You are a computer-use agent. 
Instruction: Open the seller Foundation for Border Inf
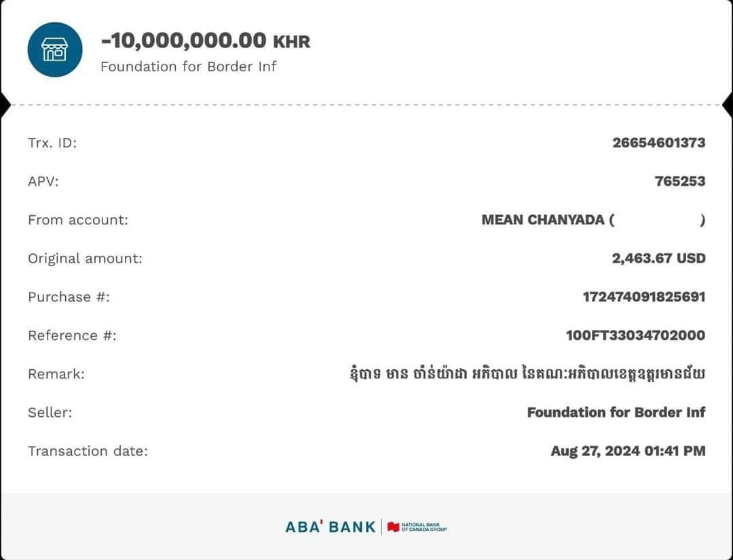pyautogui.click(x=616, y=412)
